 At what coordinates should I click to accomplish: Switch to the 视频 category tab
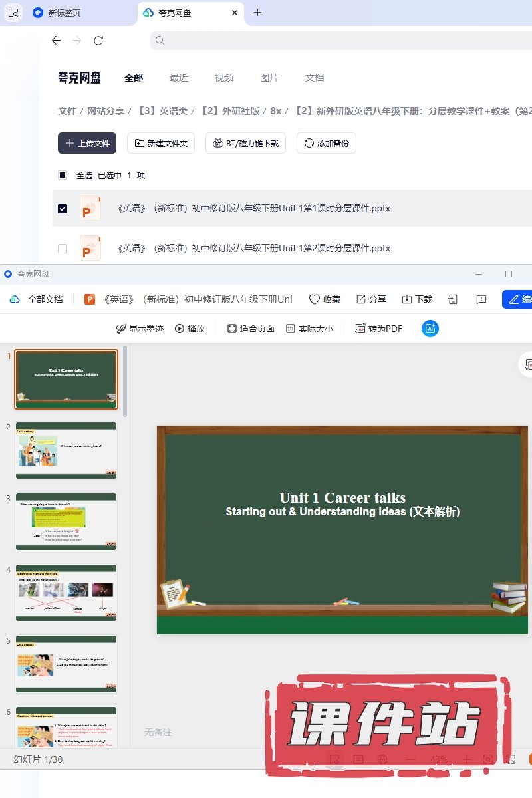click(224, 78)
